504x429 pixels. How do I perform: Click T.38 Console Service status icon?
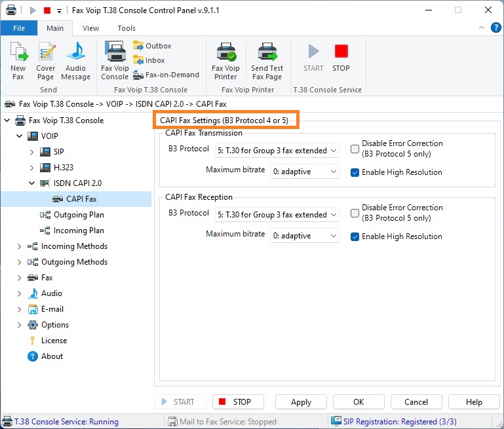[7, 421]
